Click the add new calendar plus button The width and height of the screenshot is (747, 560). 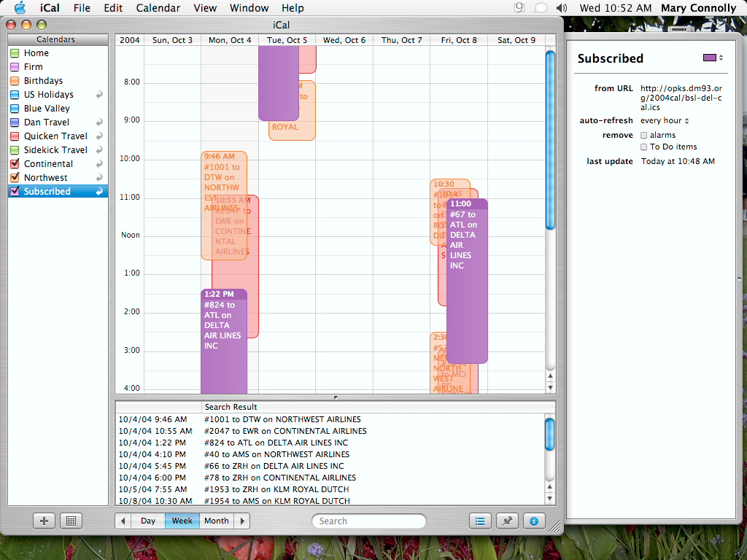[44, 521]
